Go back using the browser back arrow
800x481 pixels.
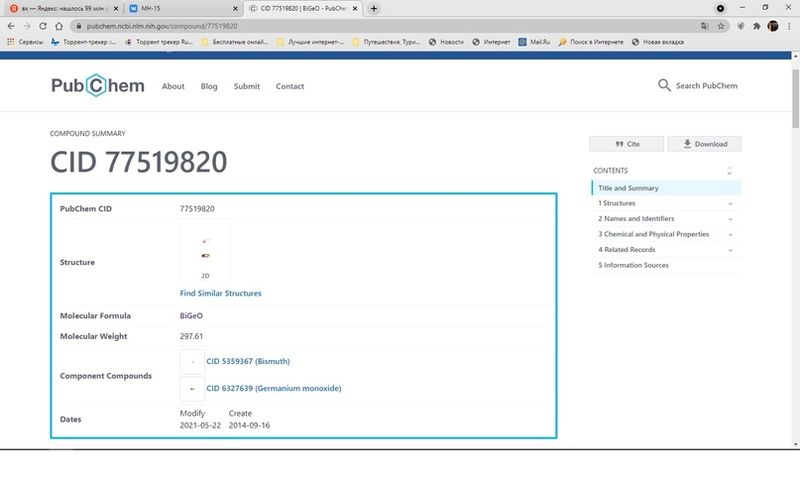point(11,25)
